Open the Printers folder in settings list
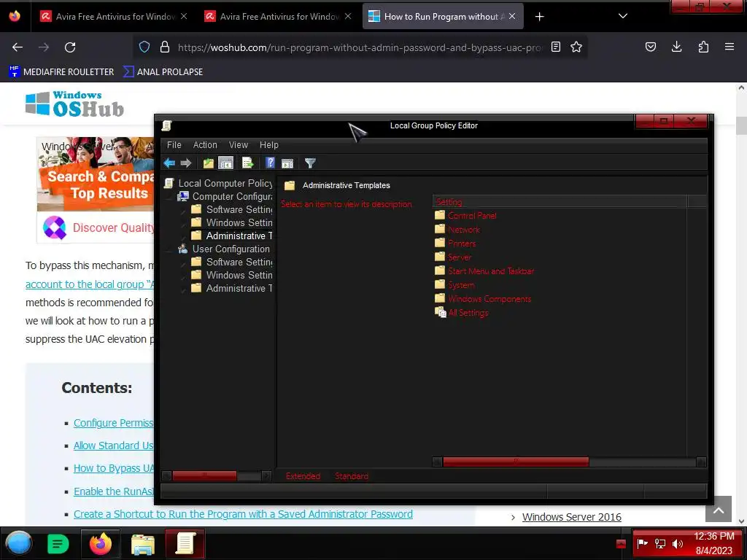This screenshot has width=747, height=560. [x=461, y=244]
